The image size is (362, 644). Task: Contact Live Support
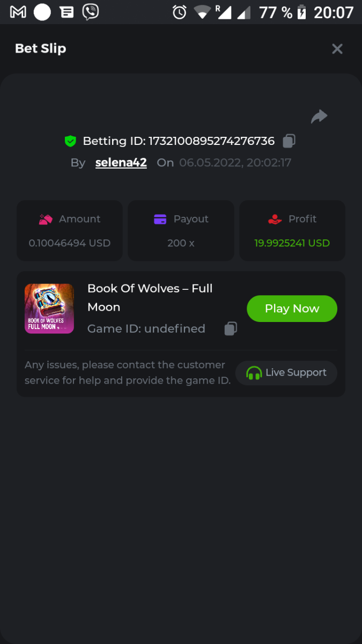[286, 372]
